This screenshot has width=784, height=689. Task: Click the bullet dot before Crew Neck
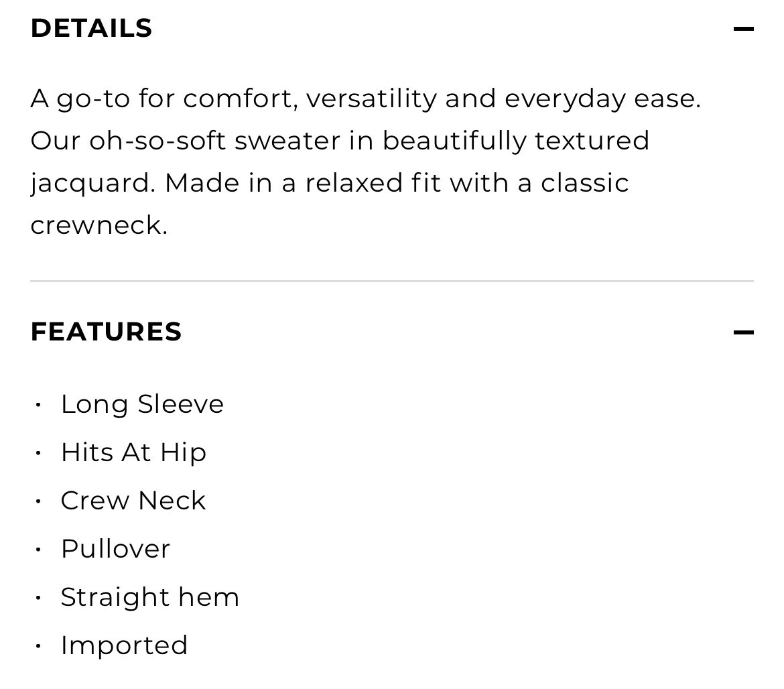(x=39, y=501)
